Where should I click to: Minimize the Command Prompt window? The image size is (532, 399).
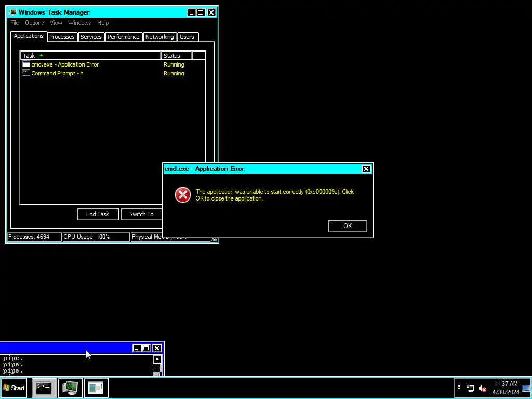[x=137, y=348]
